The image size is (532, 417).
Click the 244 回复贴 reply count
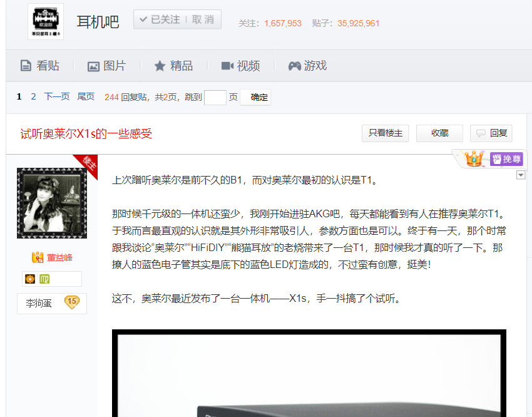click(x=126, y=97)
